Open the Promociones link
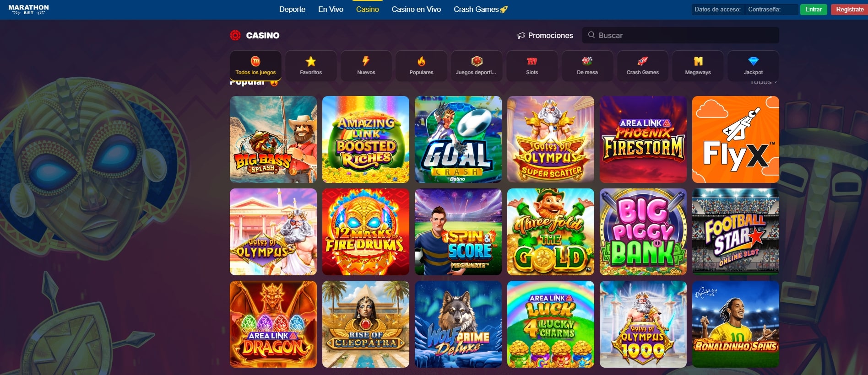 (545, 35)
